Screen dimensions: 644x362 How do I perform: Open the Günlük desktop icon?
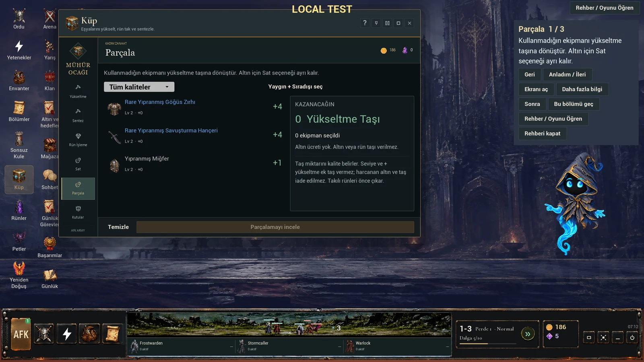click(50, 278)
